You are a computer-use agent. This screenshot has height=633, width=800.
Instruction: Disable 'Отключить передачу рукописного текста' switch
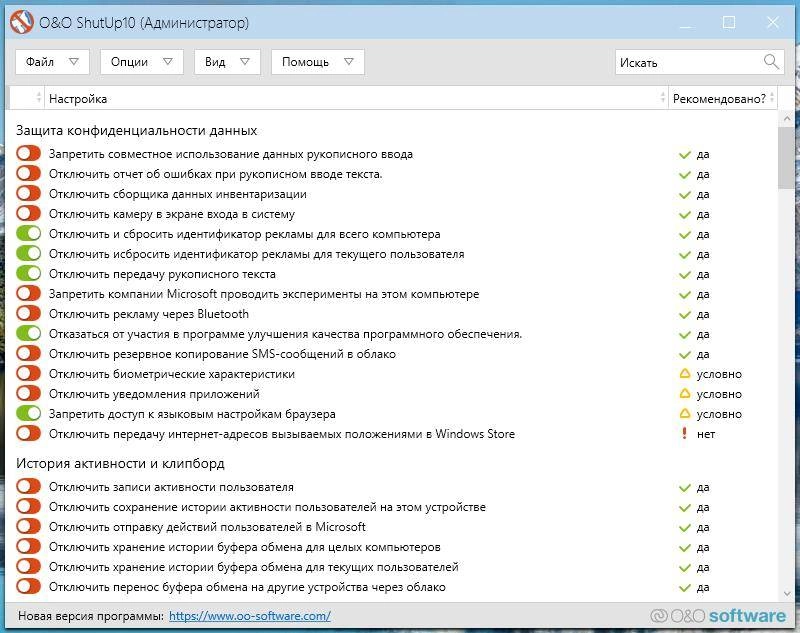[28, 273]
